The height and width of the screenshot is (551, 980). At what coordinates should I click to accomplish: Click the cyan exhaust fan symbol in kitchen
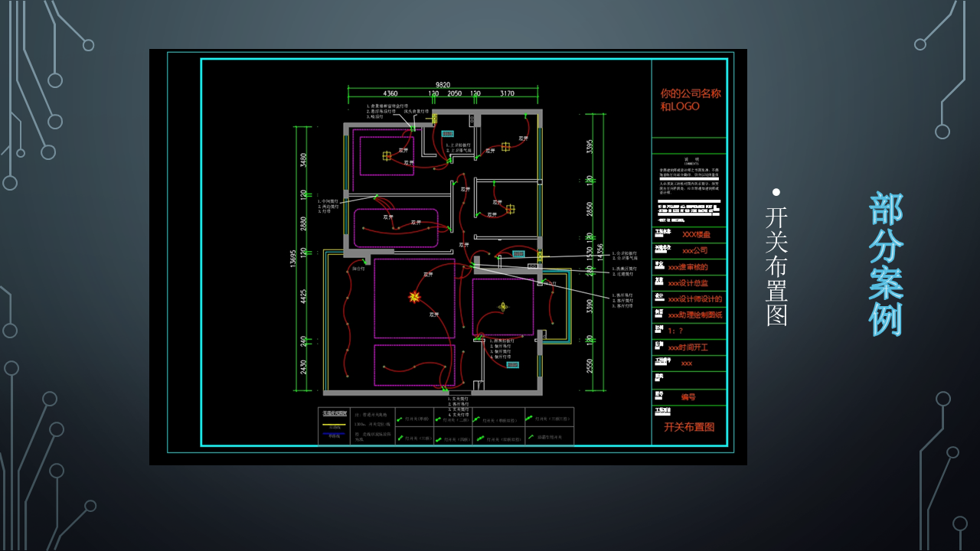512,365
